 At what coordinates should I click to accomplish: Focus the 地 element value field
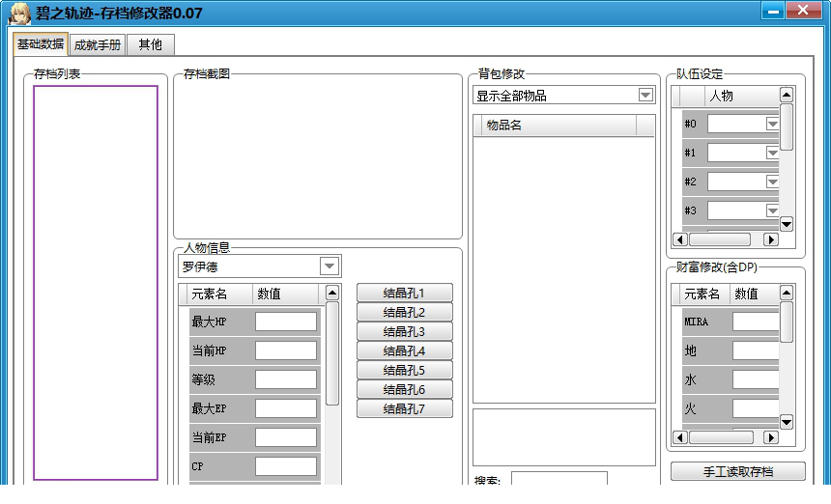tap(756, 350)
